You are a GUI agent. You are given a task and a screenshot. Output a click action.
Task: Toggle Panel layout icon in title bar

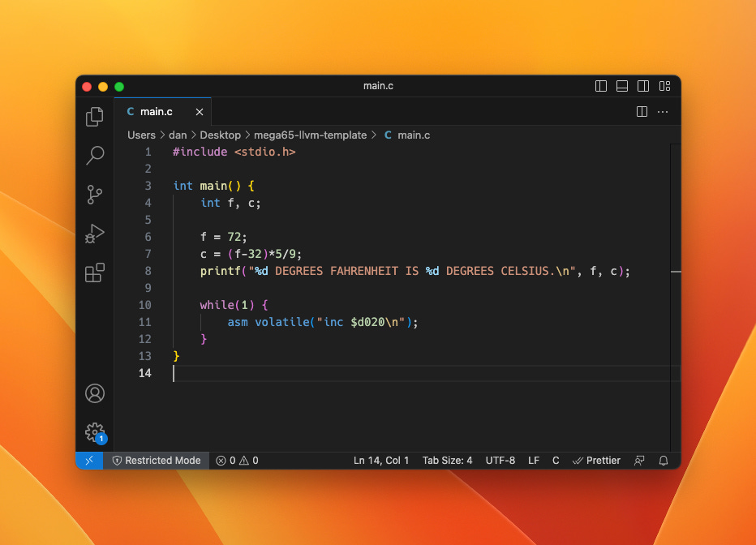point(622,86)
